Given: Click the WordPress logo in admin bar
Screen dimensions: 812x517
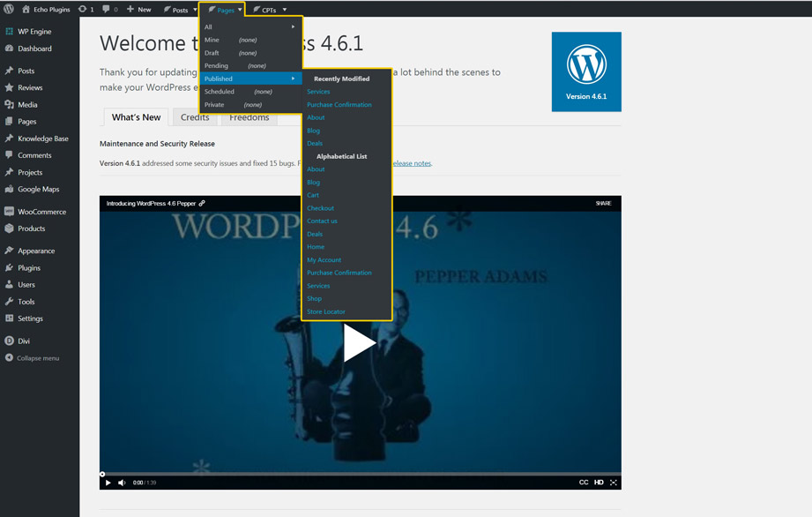Looking at the screenshot, I should [9, 9].
